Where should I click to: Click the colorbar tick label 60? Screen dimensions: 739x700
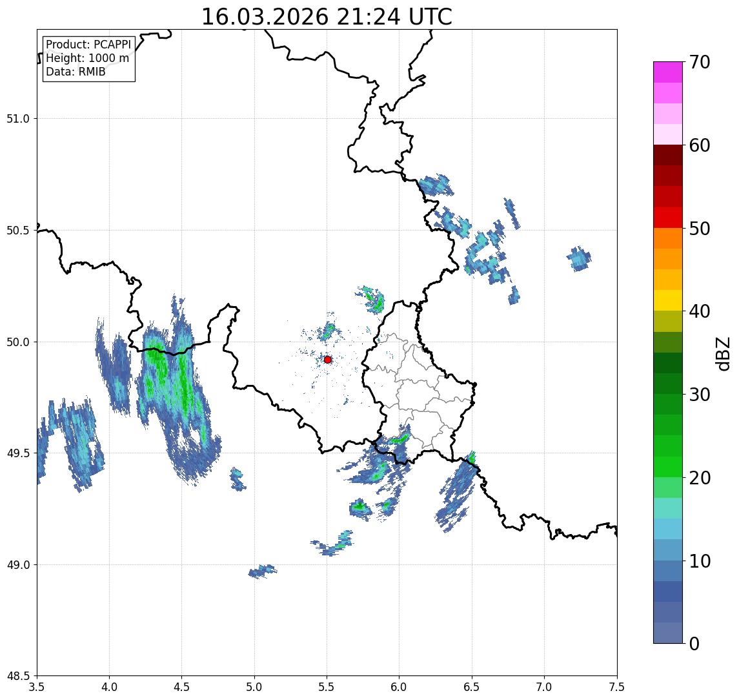[700, 145]
